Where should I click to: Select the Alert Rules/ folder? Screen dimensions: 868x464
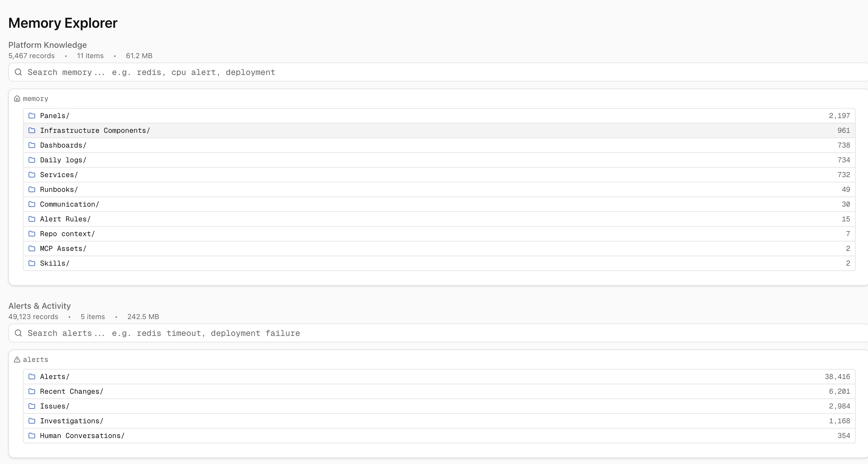coord(65,219)
